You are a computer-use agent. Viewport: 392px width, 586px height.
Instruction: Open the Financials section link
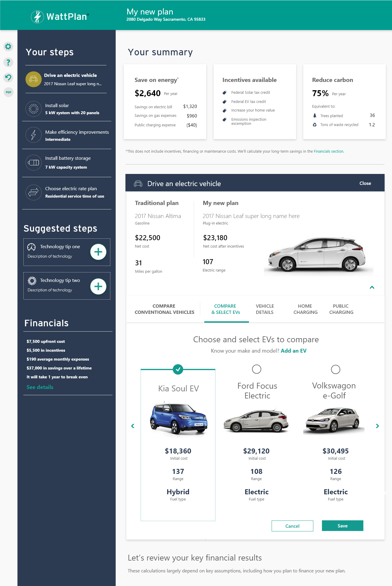coord(329,151)
